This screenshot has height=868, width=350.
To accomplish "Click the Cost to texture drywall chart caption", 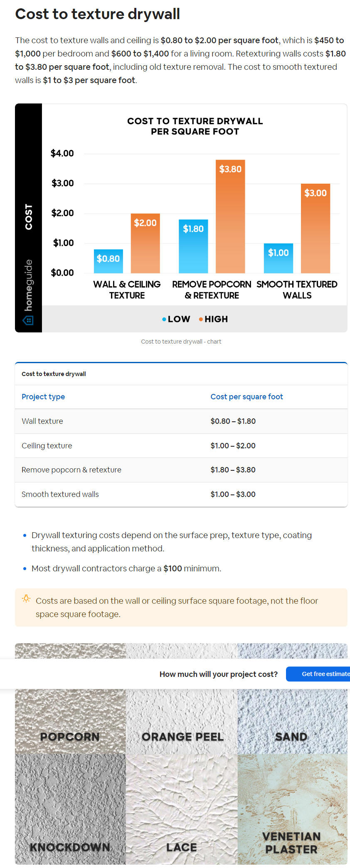I will point(181,342).
